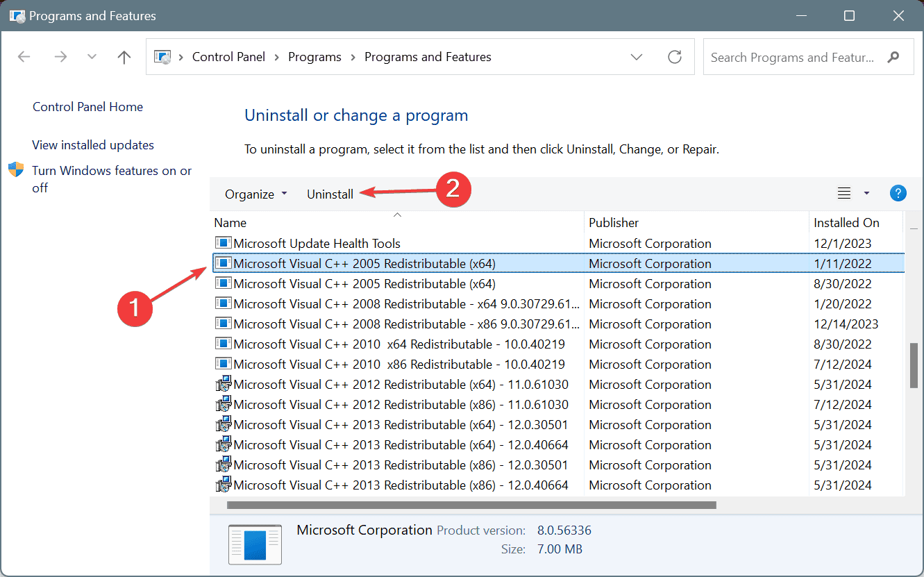924x577 pixels.
Task: Click icon of Visual C++ 2013 (x64) 12.0.30501
Action: (x=223, y=424)
